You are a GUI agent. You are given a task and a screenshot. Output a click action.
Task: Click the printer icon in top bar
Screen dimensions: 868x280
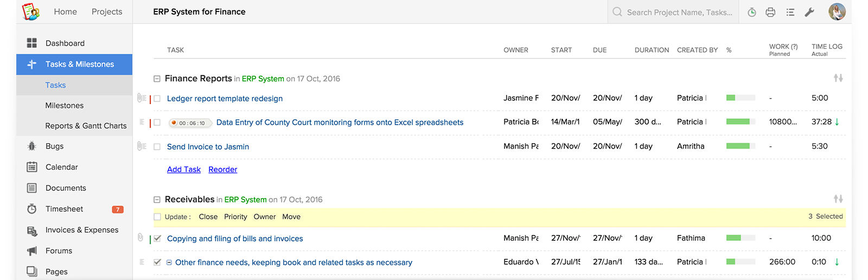coord(770,12)
